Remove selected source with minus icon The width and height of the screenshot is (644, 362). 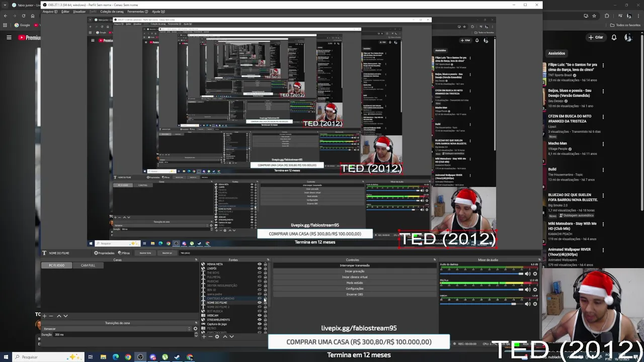[x=210, y=336]
